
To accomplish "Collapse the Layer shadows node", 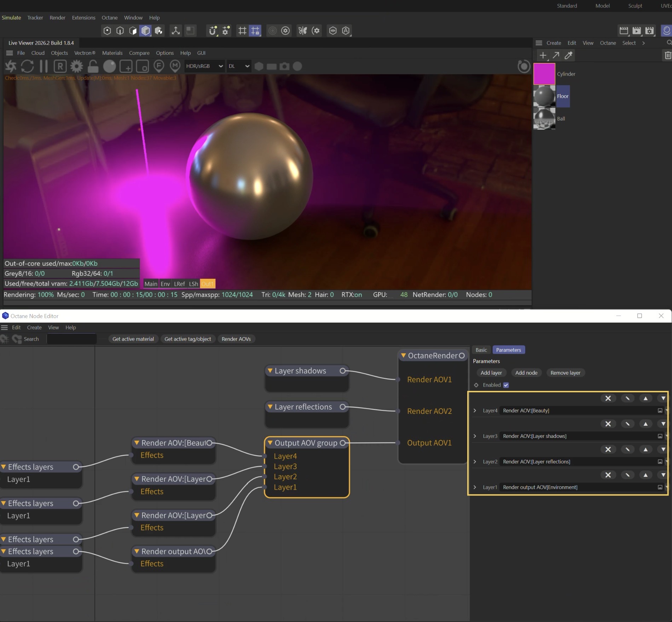I will tap(270, 370).
